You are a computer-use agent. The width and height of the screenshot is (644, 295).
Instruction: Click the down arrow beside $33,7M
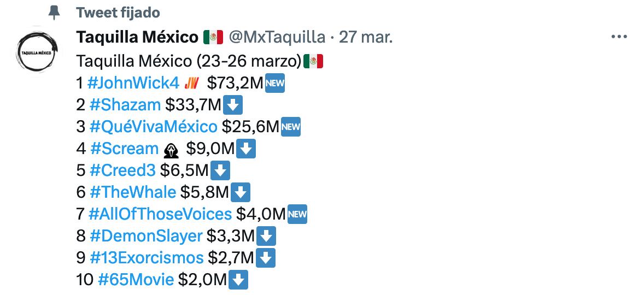(x=233, y=105)
